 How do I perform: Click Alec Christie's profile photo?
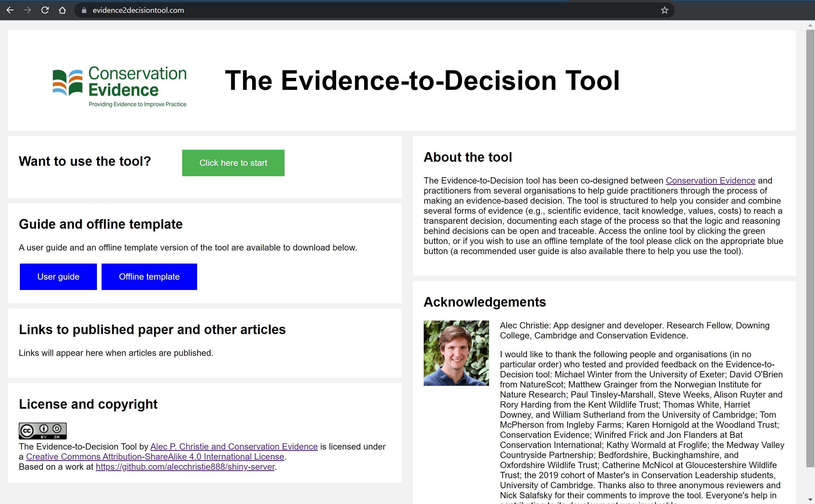456,353
